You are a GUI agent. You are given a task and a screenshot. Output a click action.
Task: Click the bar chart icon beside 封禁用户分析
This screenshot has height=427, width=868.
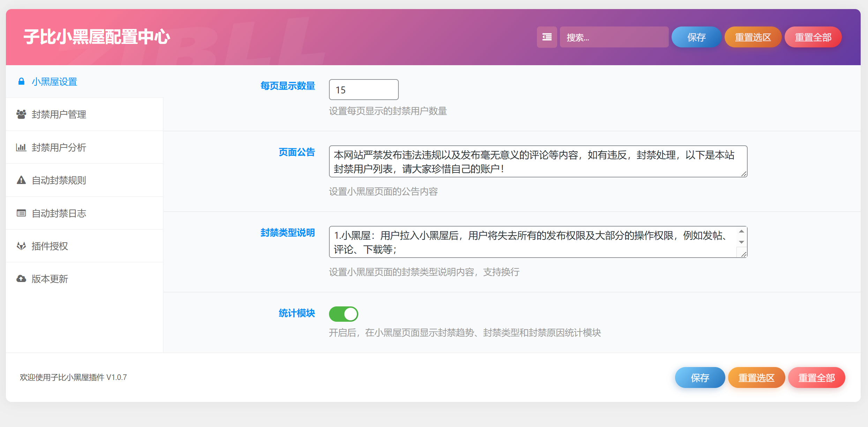[x=21, y=147]
